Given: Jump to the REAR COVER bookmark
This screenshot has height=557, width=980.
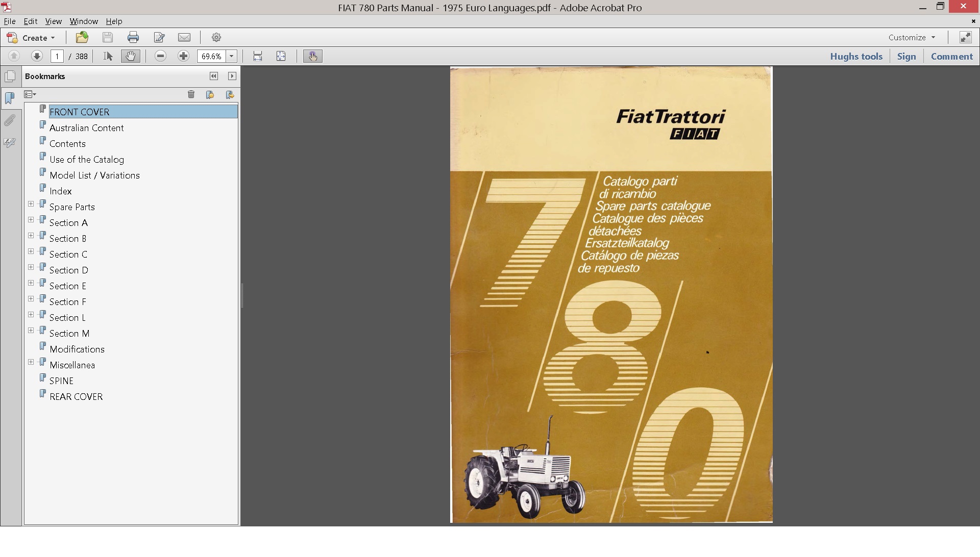Looking at the screenshot, I should [76, 397].
